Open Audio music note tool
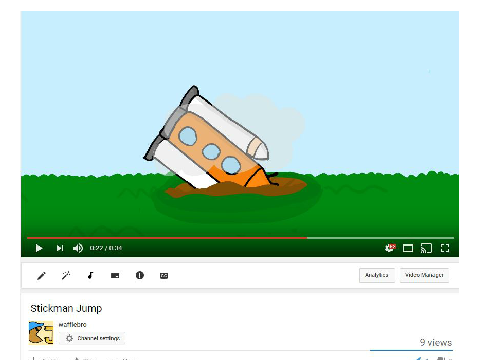 tap(90, 275)
